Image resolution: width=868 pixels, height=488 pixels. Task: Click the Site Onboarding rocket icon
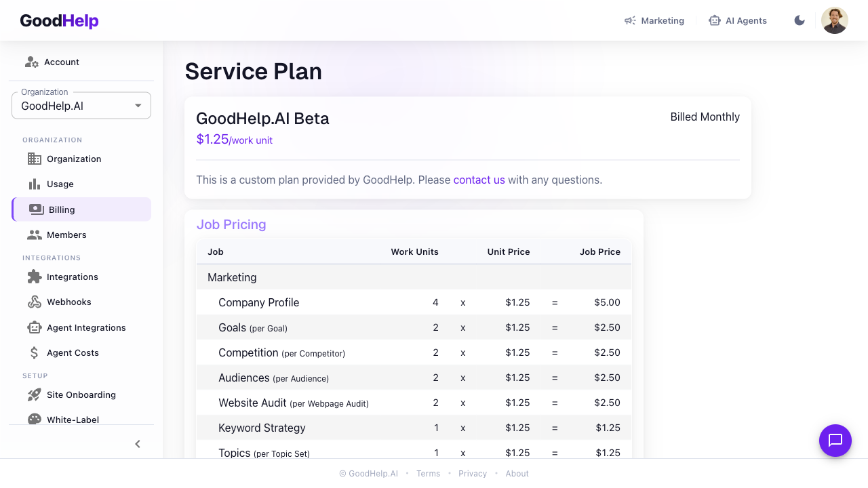[x=35, y=394]
